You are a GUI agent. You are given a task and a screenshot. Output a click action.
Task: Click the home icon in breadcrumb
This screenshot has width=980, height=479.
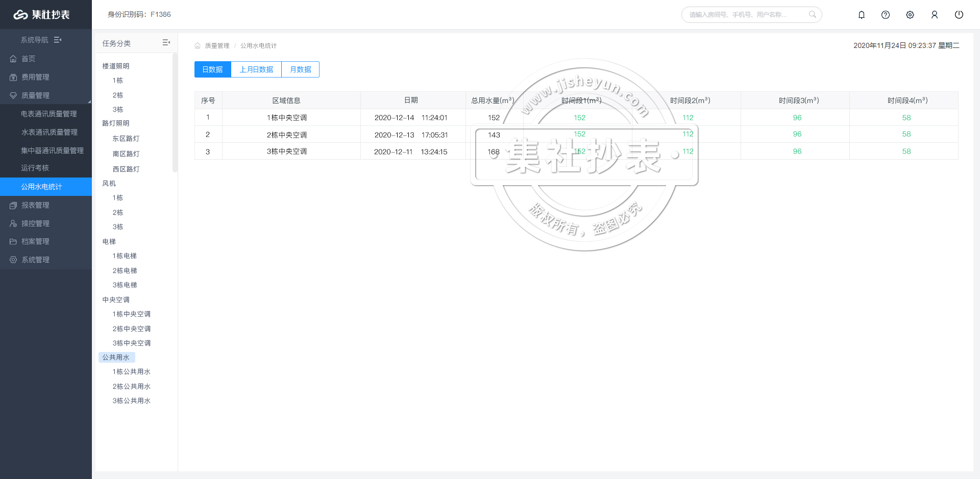coord(198,46)
